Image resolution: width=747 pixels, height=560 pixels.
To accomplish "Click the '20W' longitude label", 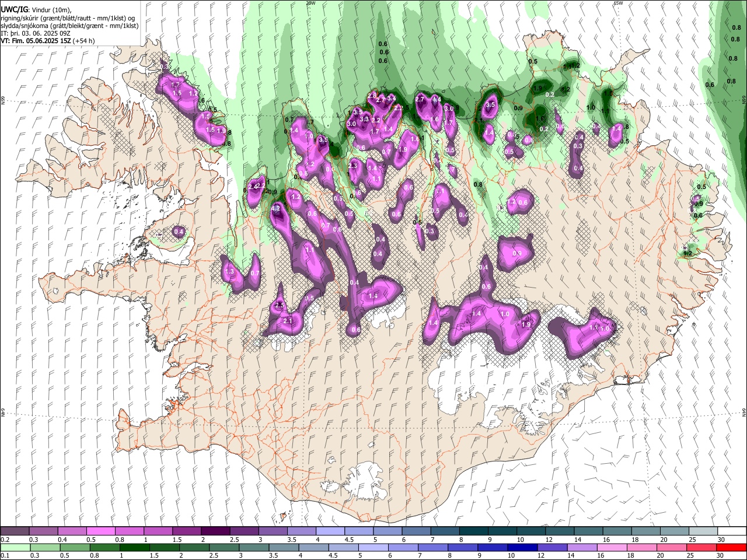I will click(311, 3).
